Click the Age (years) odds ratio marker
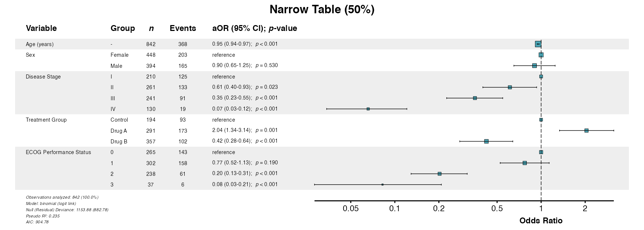This screenshot has height=230, width=644. (x=538, y=44)
